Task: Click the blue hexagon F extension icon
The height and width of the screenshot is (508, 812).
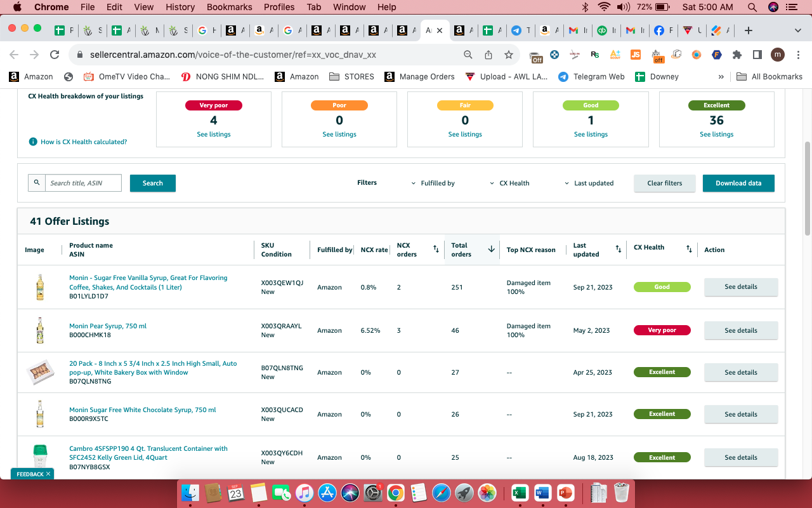Action: pos(716,55)
